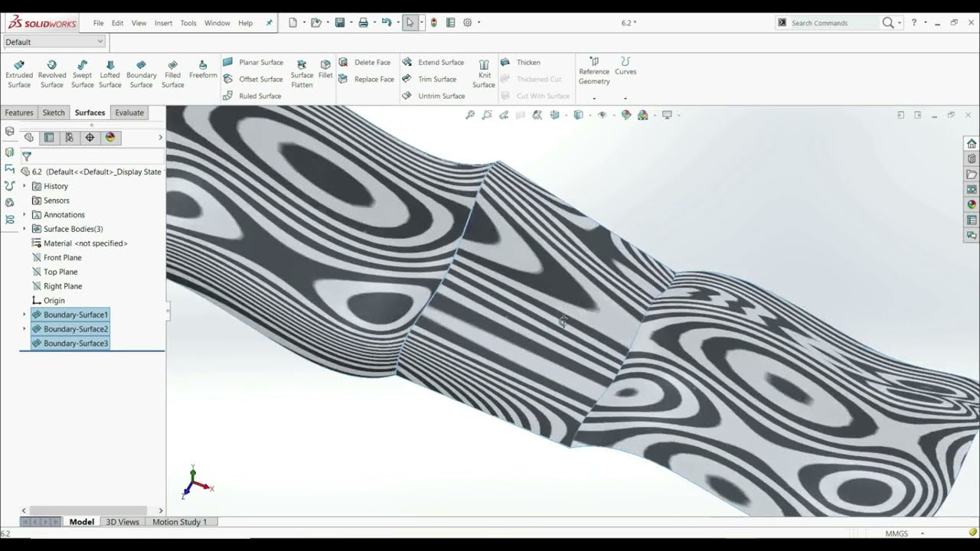Select the Revolved Surface tool
This screenshot has width=980, height=551.
(52, 73)
